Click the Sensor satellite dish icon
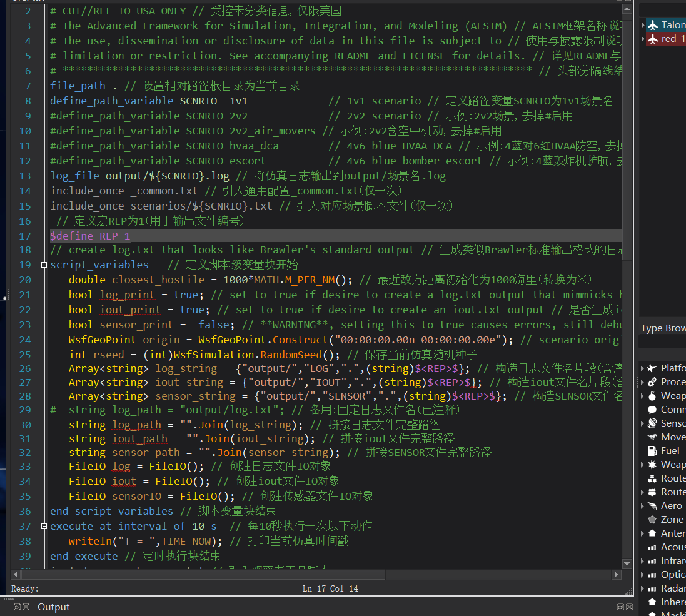 click(x=652, y=423)
